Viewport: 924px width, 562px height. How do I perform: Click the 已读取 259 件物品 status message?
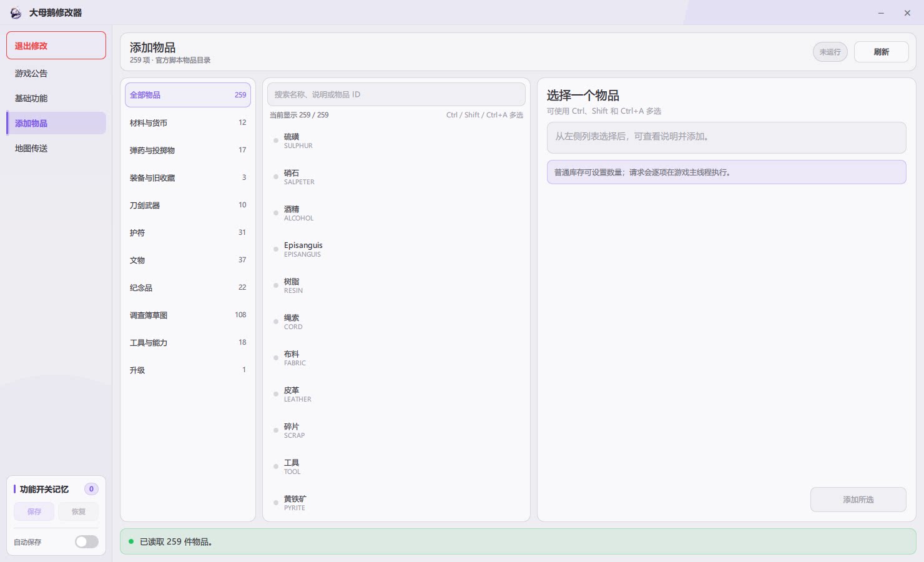(x=518, y=541)
